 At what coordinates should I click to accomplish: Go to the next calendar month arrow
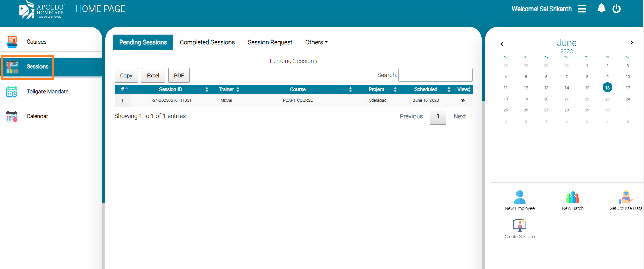[632, 43]
